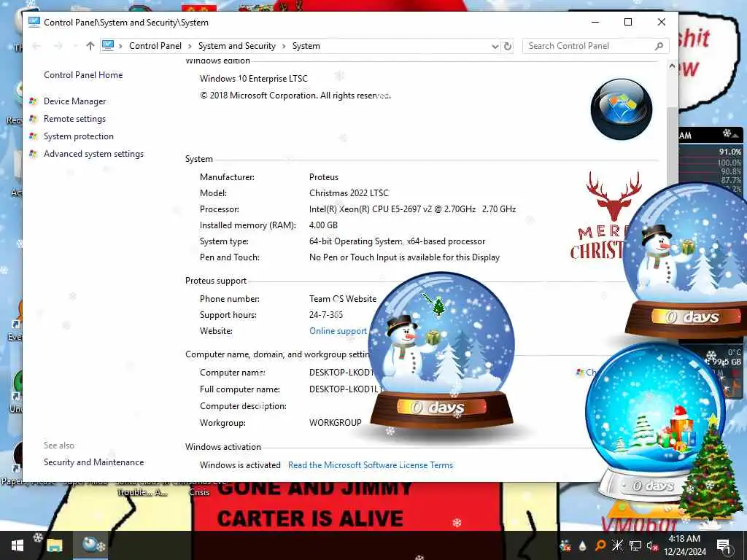Click the right snowman snow globe gadget

[686, 260]
